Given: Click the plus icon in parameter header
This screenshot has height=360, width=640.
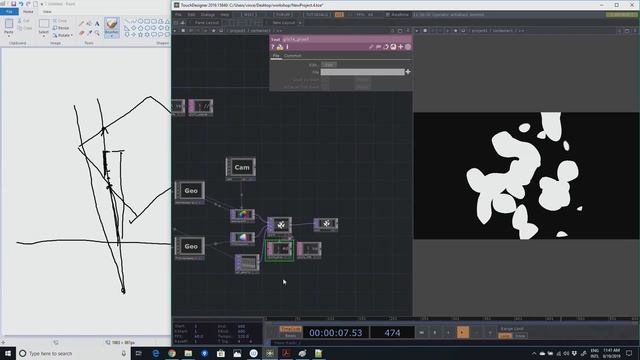Looking at the screenshot, I should (x=400, y=47).
